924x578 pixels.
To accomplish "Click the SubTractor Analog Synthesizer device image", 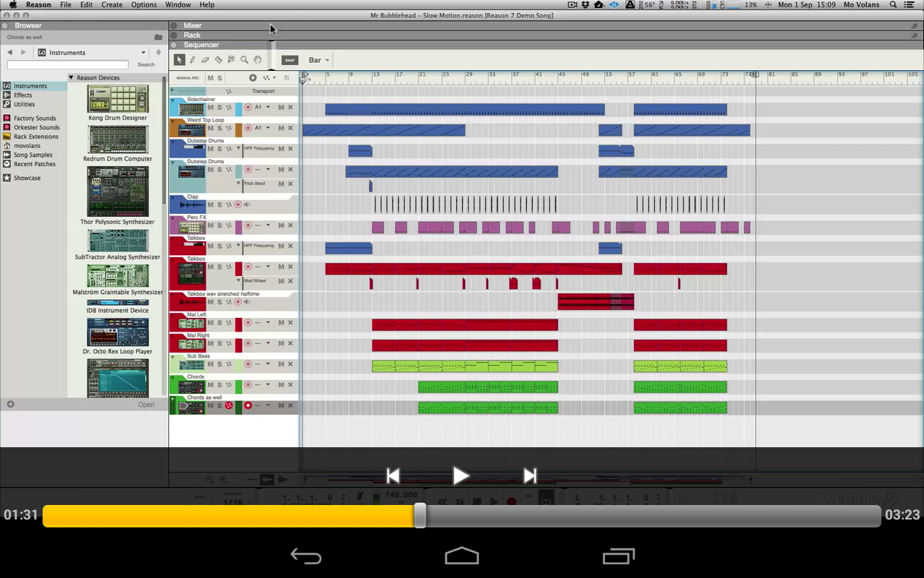I will tap(118, 241).
